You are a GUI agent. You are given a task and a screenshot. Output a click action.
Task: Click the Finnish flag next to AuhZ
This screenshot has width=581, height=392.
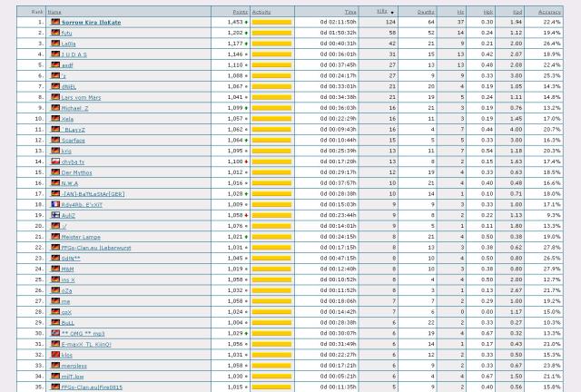[x=54, y=215]
